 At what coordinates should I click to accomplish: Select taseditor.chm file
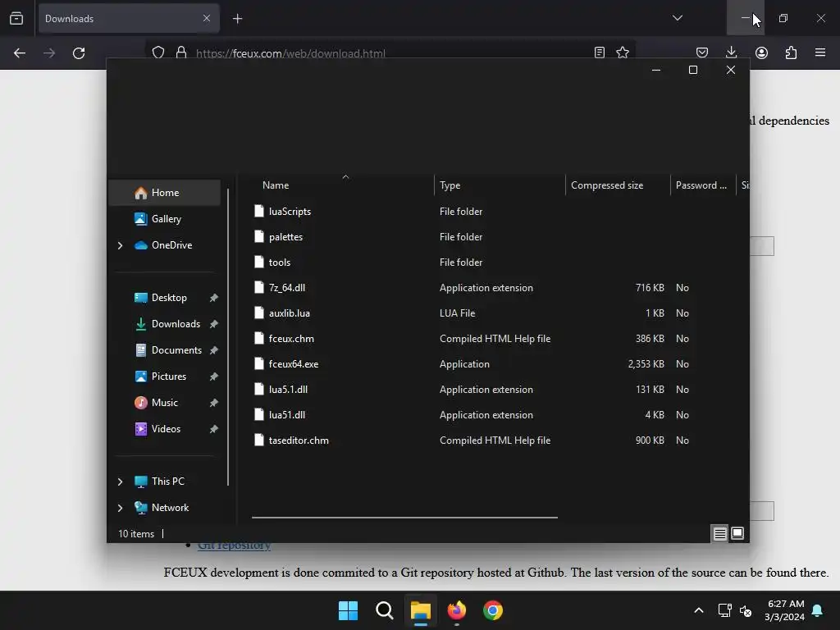coord(299,441)
